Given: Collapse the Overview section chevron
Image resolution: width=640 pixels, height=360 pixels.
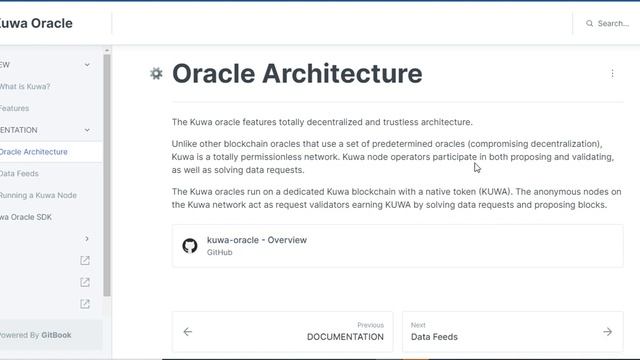Looking at the screenshot, I should pos(87,65).
